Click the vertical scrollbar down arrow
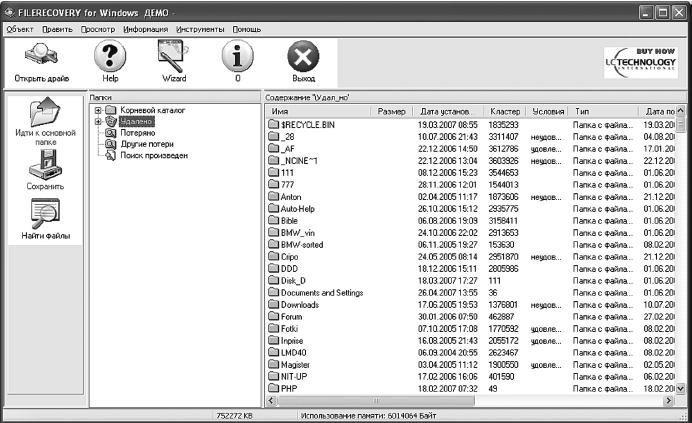 coord(680,389)
